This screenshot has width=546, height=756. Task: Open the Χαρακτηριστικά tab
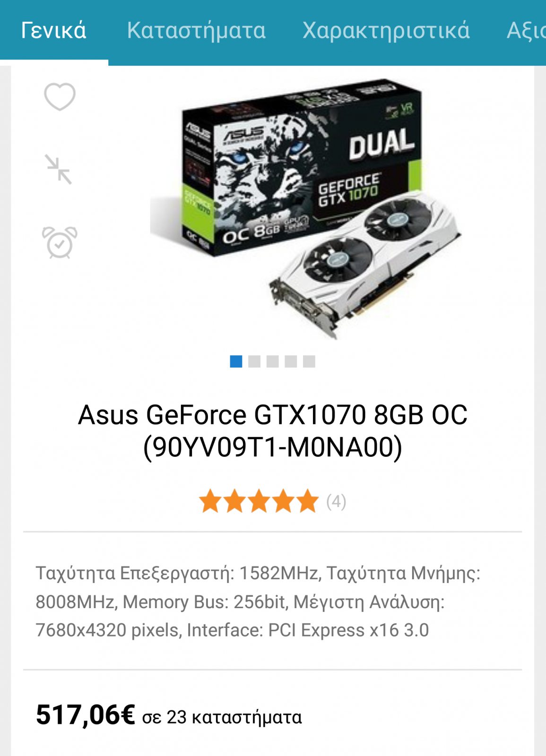point(386,31)
